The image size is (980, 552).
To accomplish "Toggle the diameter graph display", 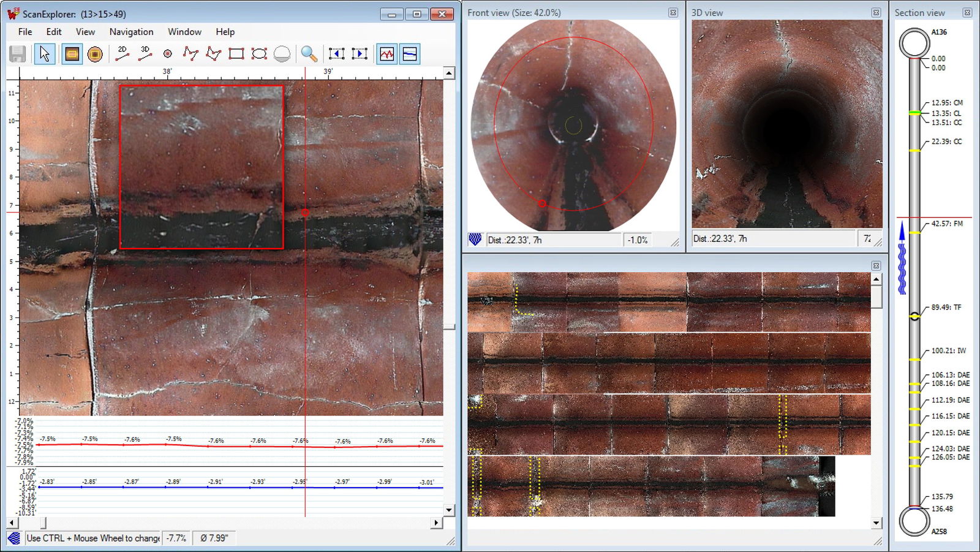I will click(409, 54).
